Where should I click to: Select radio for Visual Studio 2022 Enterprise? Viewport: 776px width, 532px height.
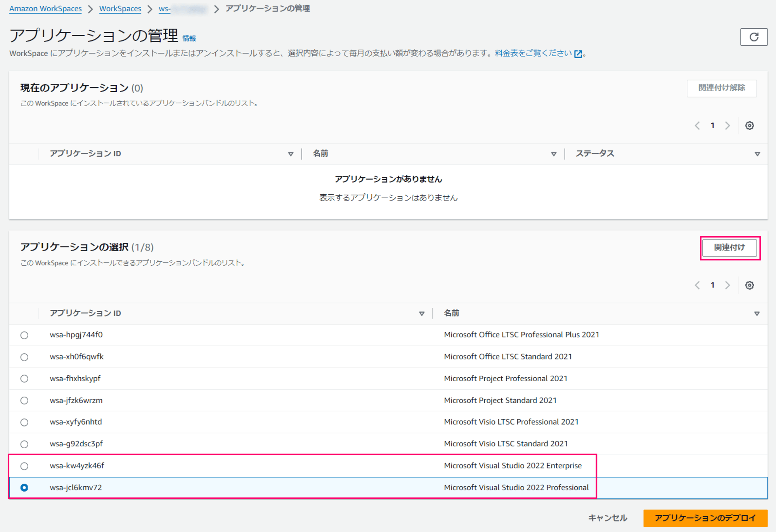click(24, 466)
